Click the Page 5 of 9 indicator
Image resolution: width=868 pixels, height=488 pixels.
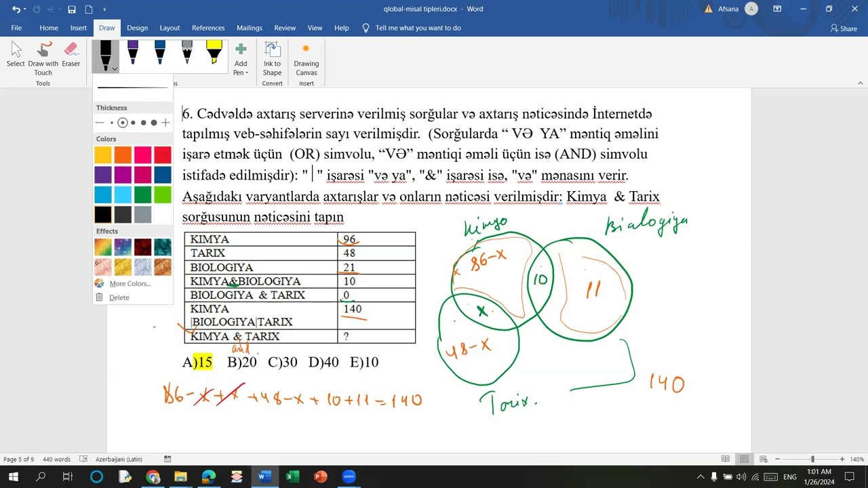(x=18, y=460)
